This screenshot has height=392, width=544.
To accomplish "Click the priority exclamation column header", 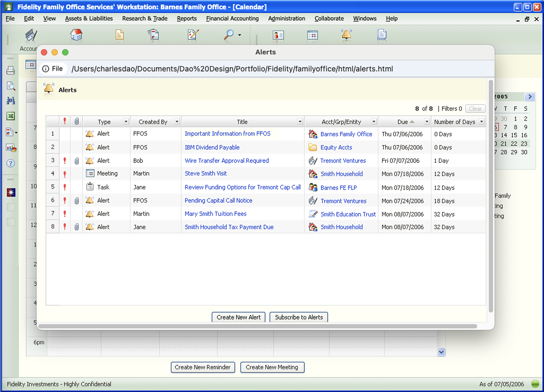I will coord(65,121).
